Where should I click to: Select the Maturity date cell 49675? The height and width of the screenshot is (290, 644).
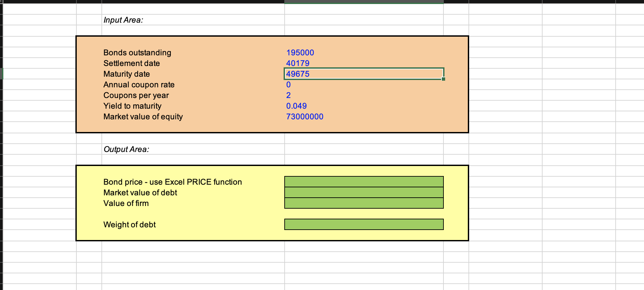pos(364,74)
